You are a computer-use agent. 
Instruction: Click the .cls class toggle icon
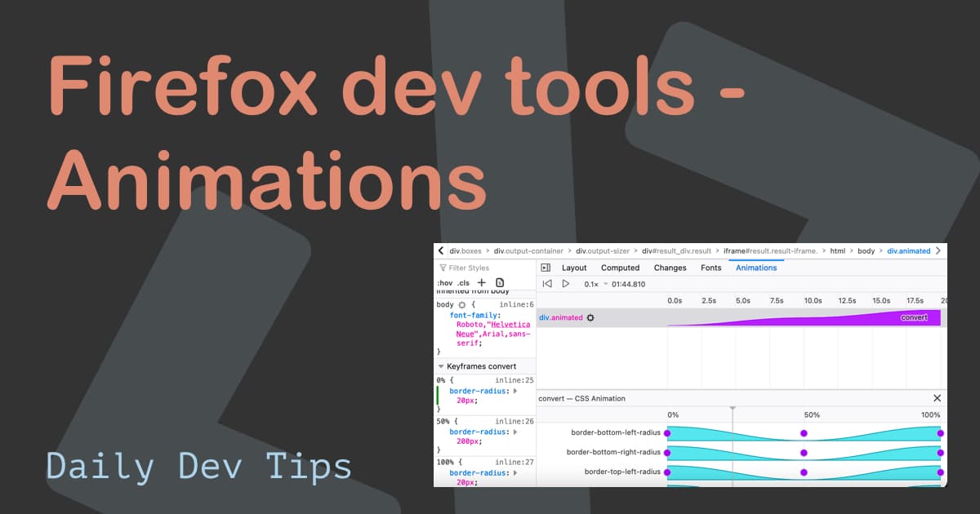coord(462,282)
